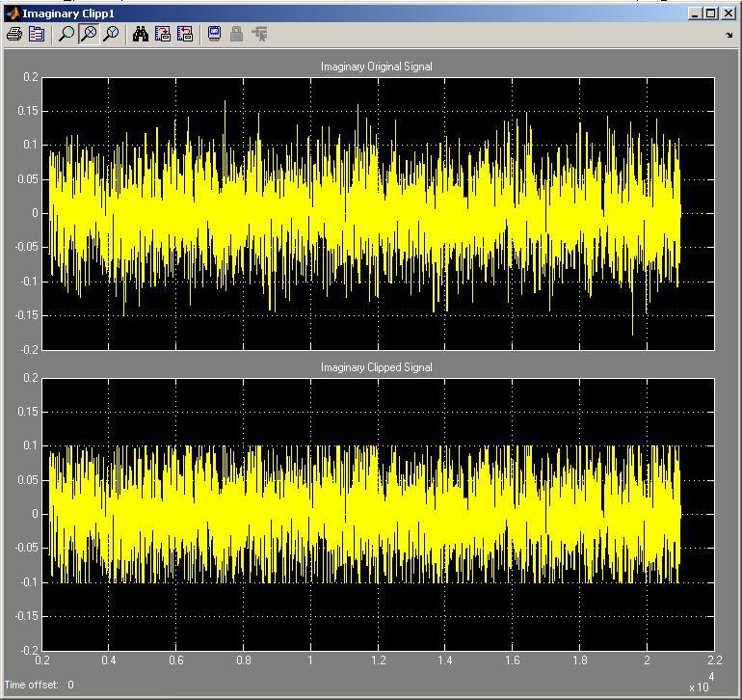Select the Zoom tool magnifier

[x=66, y=34]
